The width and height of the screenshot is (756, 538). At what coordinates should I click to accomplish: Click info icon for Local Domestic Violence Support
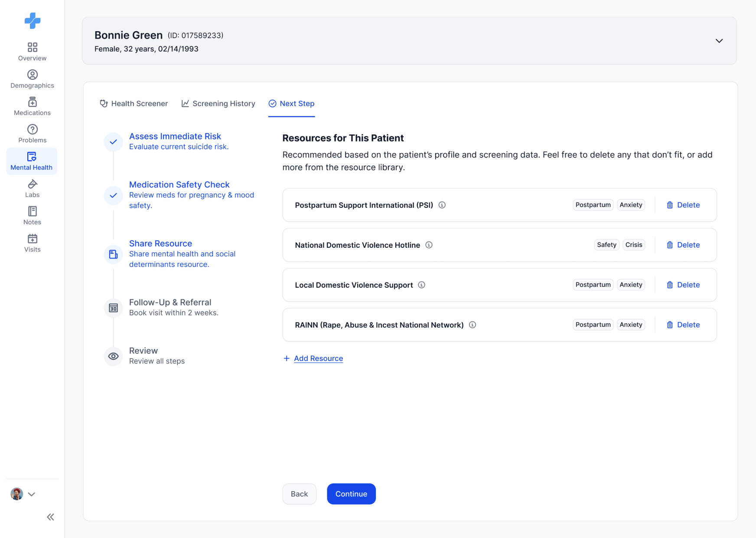click(x=422, y=285)
